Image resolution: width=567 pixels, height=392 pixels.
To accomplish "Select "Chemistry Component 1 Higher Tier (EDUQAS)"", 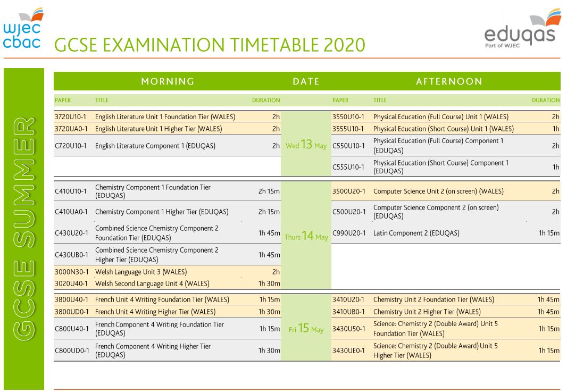I will click(x=162, y=212).
